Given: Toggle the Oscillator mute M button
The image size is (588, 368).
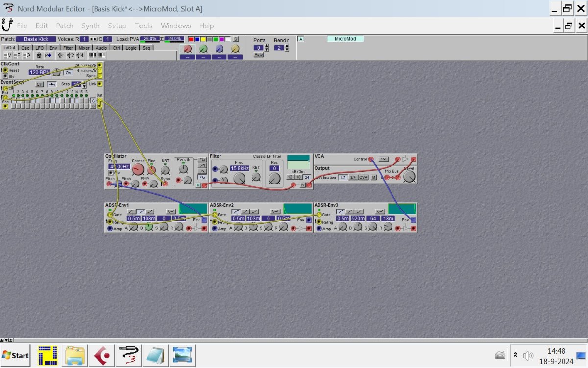Looking at the screenshot, I should (198, 185).
